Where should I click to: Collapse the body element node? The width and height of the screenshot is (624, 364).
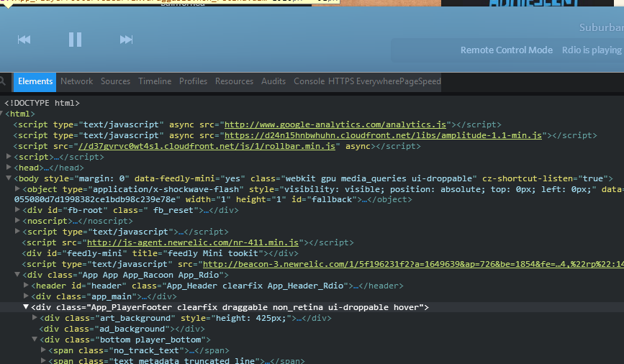pyautogui.click(x=9, y=178)
